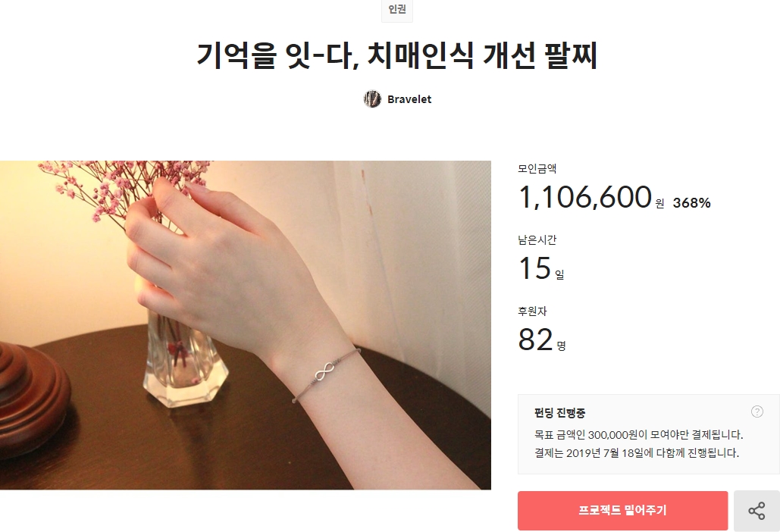
Task: Click the 82 backers count
Action: click(535, 340)
